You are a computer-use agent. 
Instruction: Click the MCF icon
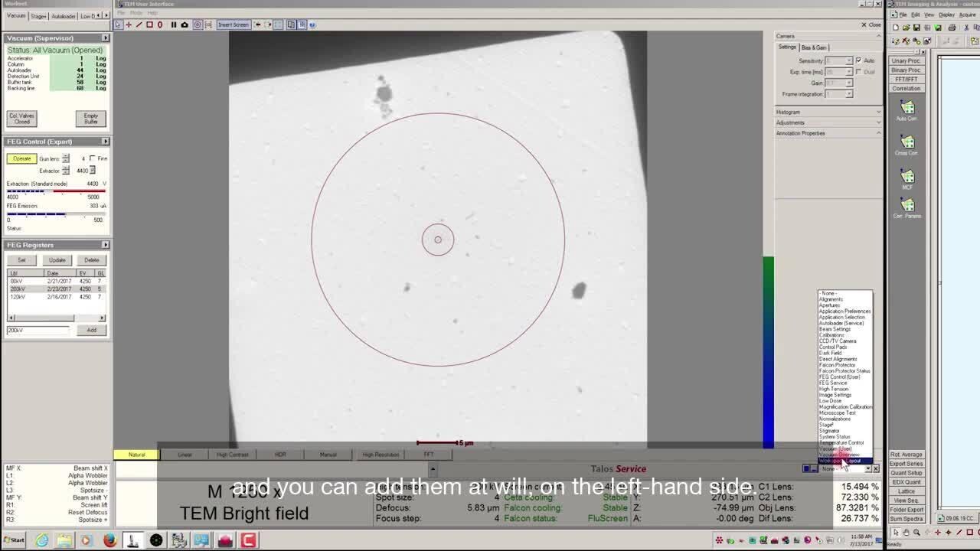(907, 179)
